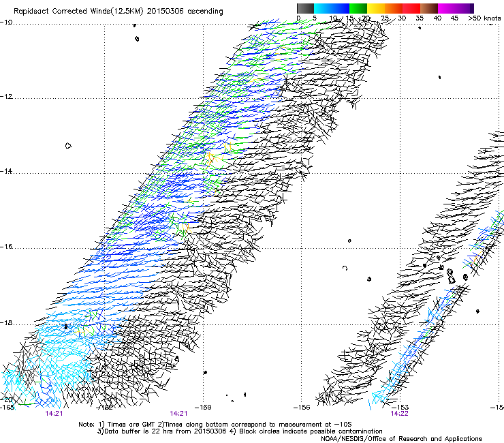Pick the brown segment of the color bar
The width and height of the screenshot is (504, 443).
click(x=429, y=8)
